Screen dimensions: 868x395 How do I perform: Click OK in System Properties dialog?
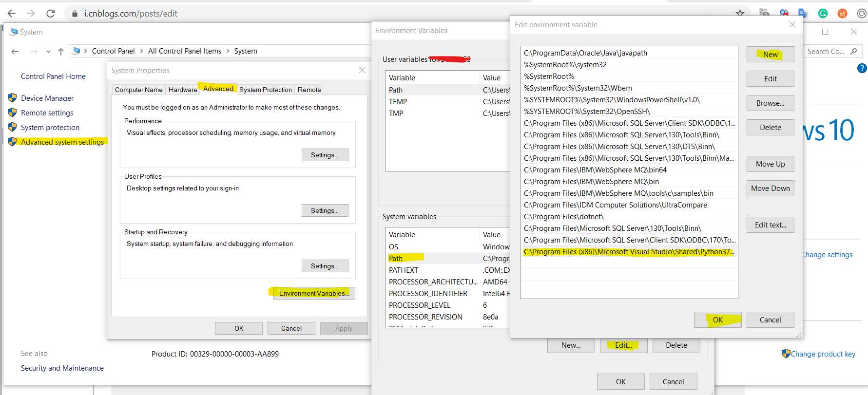coord(239,328)
